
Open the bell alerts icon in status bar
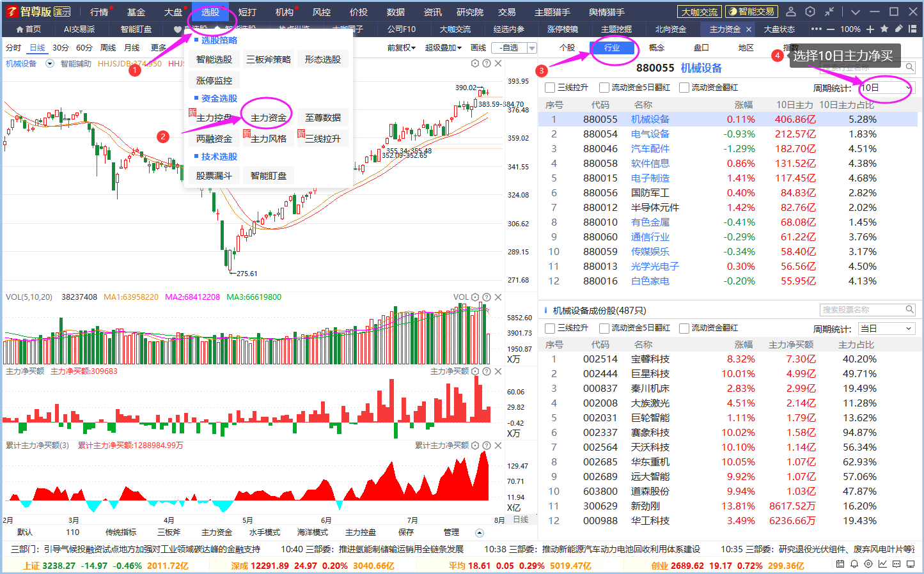pyautogui.click(x=854, y=564)
